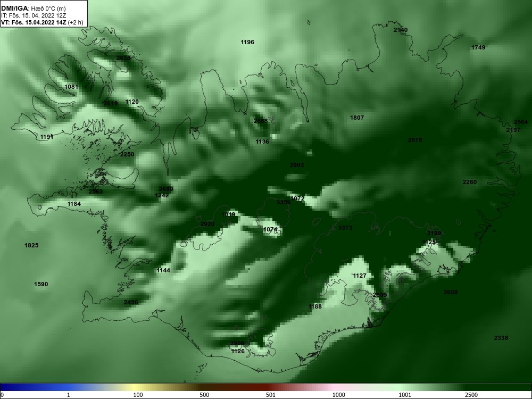Click the map value 2680

tap(166, 189)
